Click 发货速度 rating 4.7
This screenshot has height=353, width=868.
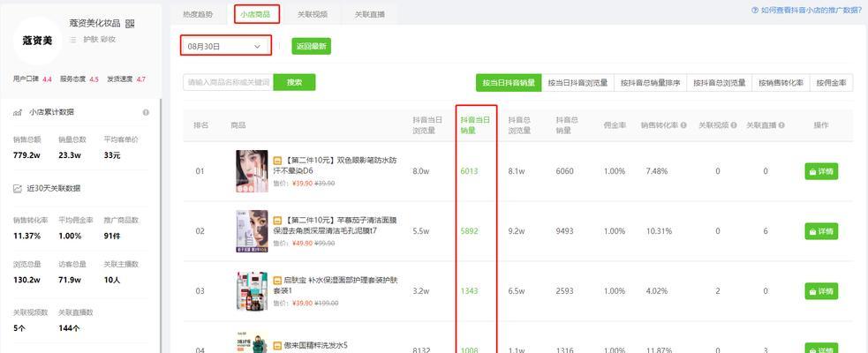[x=141, y=79]
